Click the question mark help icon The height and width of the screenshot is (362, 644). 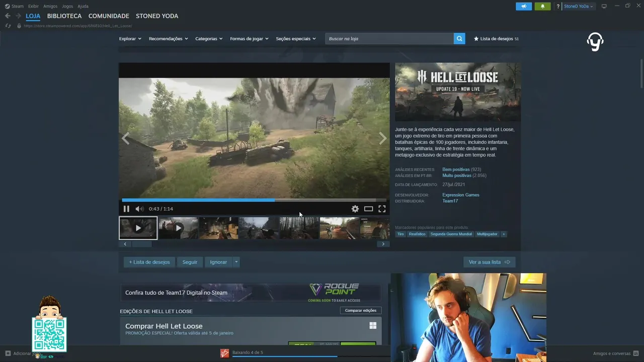[558, 7]
